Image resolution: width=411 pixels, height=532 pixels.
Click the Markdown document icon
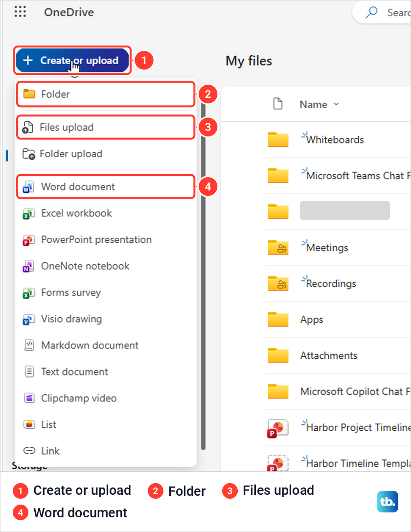point(29,346)
